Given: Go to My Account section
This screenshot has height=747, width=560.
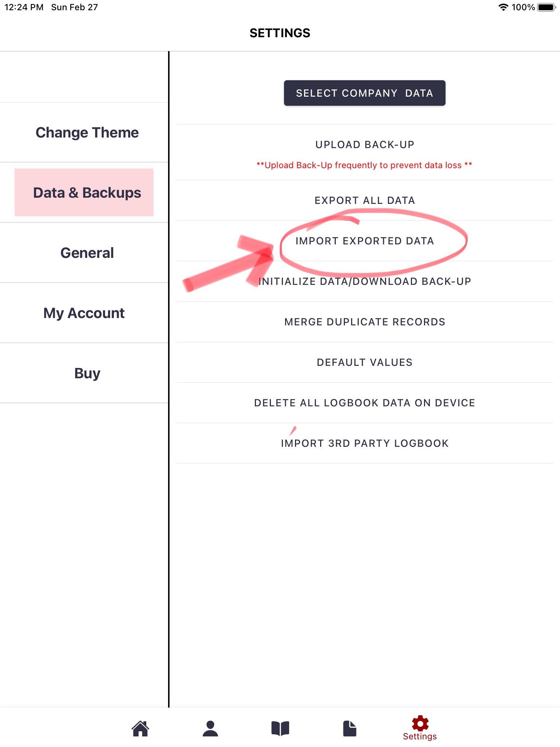Looking at the screenshot, I should click(x=84, y=313).
